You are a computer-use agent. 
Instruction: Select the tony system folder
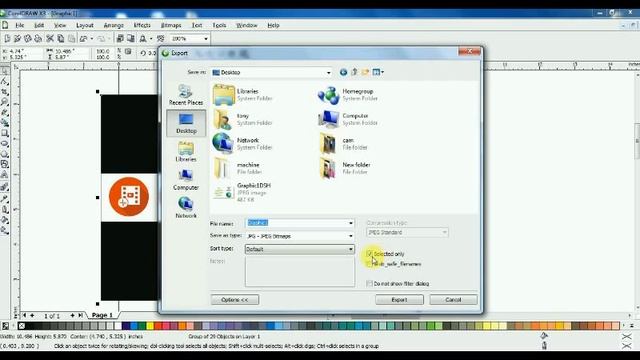coord(243,119)
